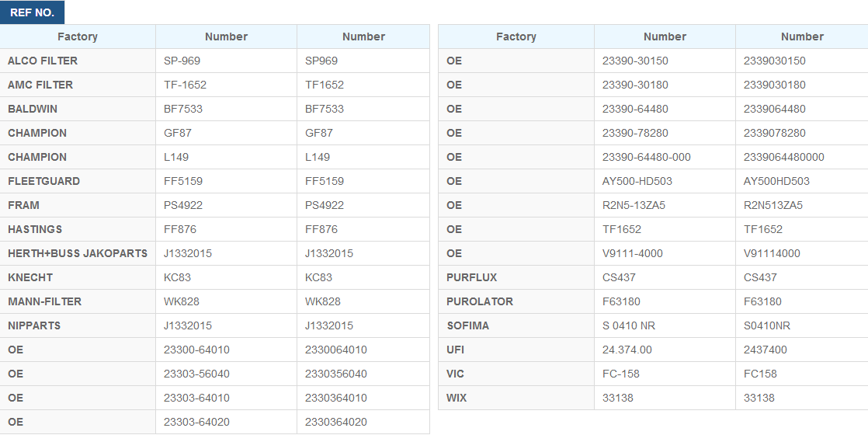868x435 pixels.
Task: Click the BALDWIN BF7533 number cell
Action: tap(226, 109)
